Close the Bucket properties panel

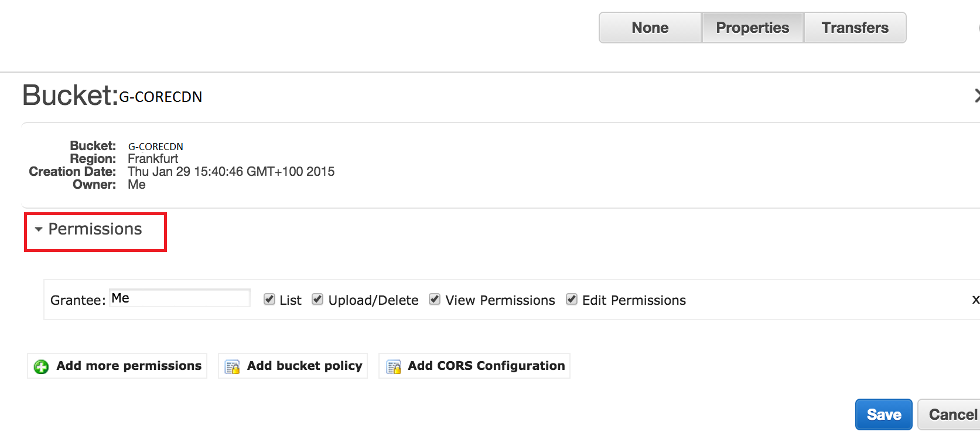tap(977, 96)
